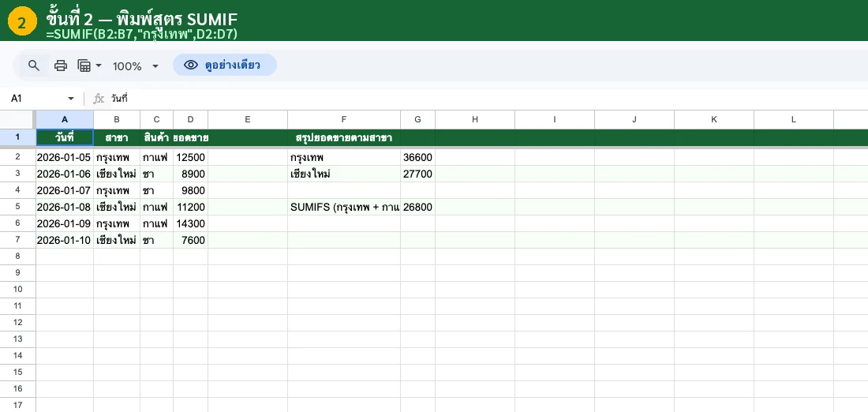Click the search magnifier icon in toolbar
This screenshot has width=868, height=412.
coord(34,66)
